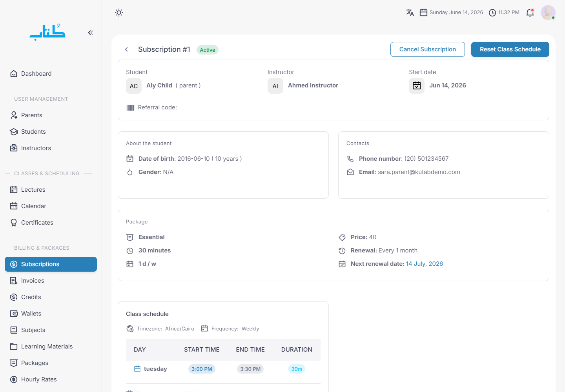Screen dimensions: 565x392
Task: Click the Parents person icon
Action: pos(14,115)
